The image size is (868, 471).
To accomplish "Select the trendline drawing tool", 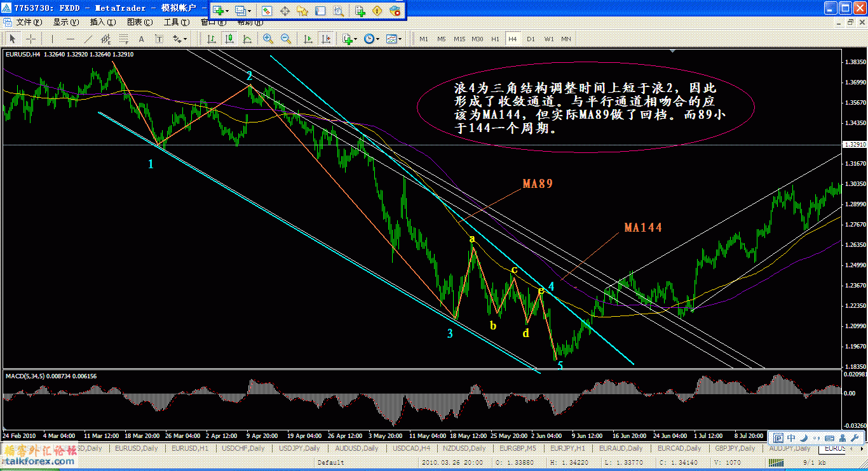I will 88,39.
